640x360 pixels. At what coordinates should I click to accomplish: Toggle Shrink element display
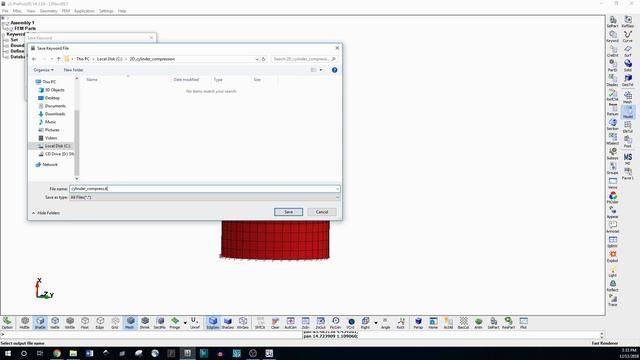tap(145, 323)
